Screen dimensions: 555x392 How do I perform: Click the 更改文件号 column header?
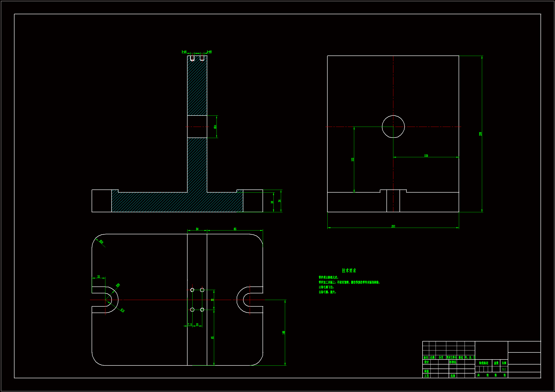pyautogui.click(x=451, y=357)
